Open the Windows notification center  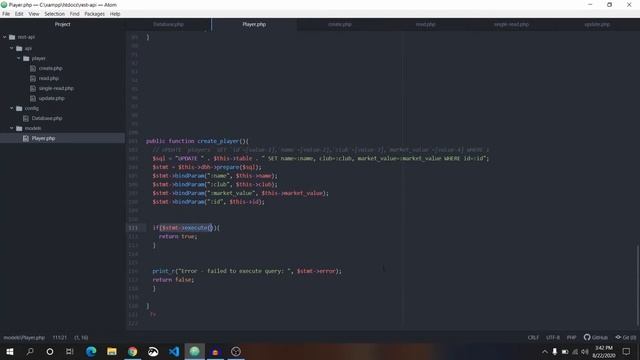[x=626, y=351]
